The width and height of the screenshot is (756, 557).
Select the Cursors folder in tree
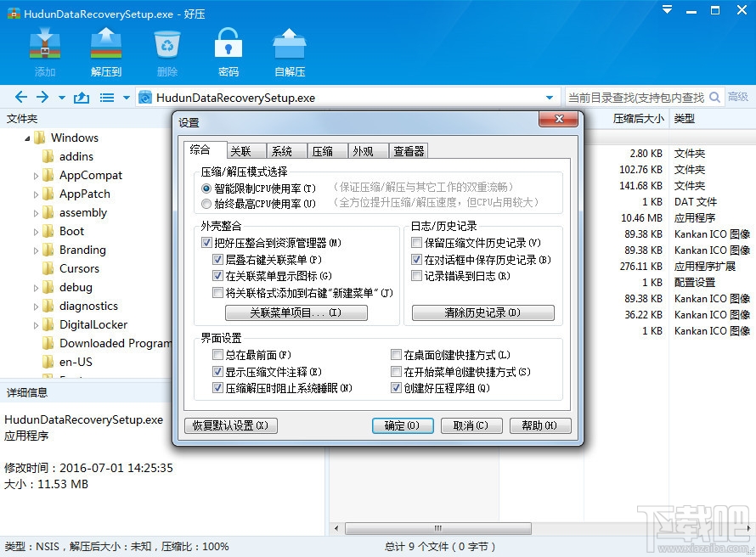[x=79, y=268]
